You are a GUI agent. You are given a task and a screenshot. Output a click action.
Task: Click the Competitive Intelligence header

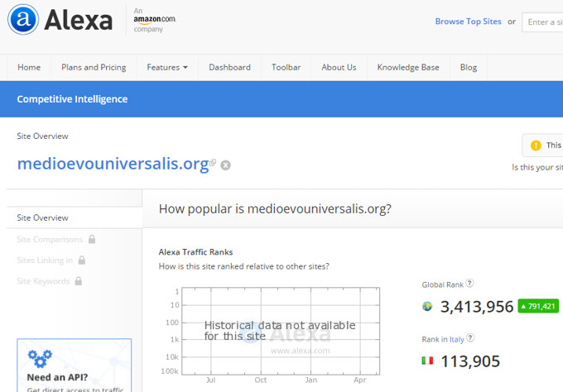click(x=72, y=99)
